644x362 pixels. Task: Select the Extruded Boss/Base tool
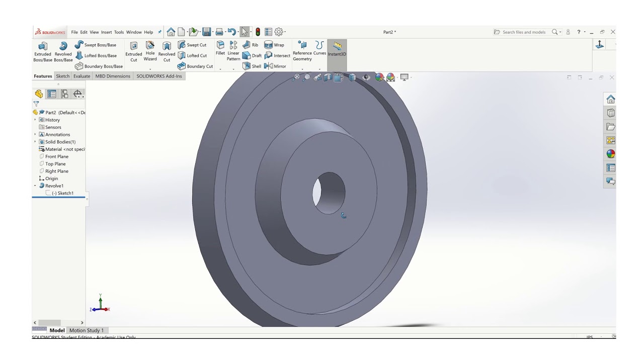click(43, 52)
